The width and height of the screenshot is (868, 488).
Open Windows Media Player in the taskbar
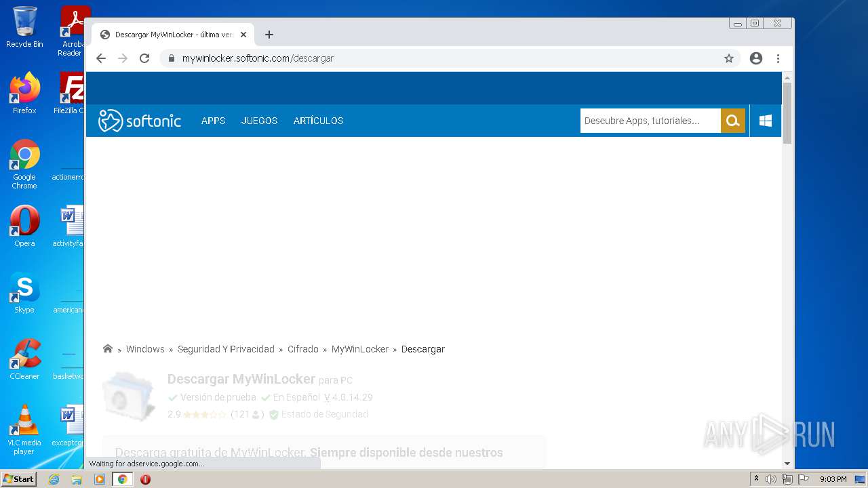(100, 479)
